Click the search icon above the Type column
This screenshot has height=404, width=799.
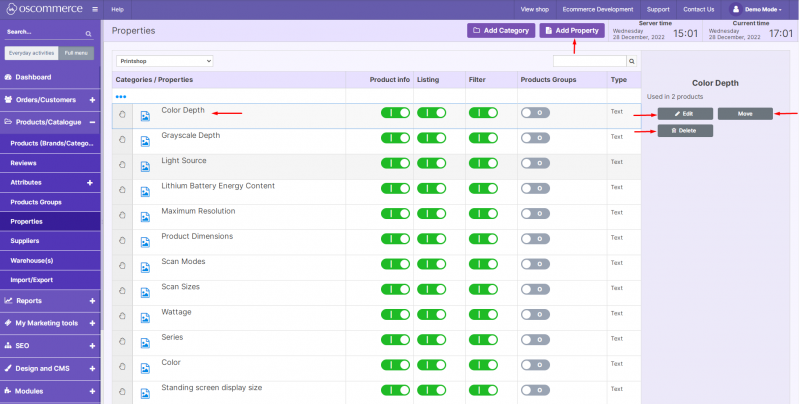(x=632, y=61)
